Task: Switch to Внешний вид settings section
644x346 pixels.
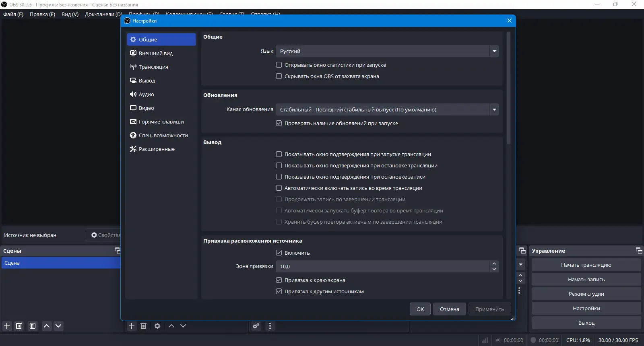Action: coord(161,53)
